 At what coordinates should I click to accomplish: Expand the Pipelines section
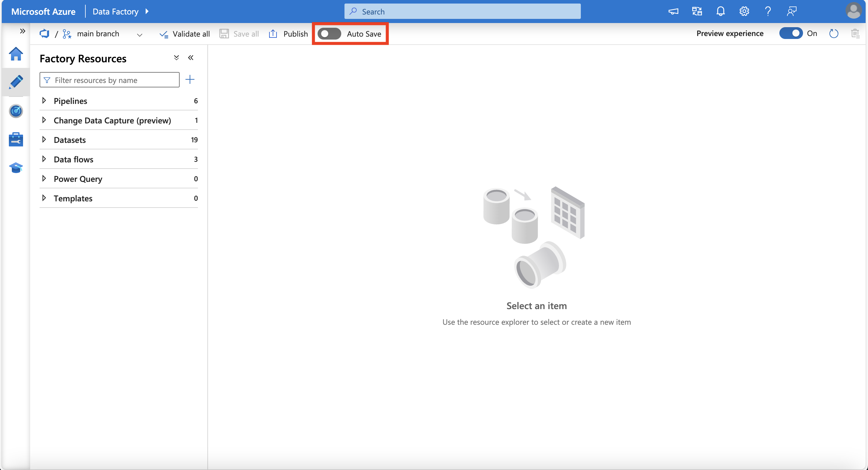click(44, 100)
